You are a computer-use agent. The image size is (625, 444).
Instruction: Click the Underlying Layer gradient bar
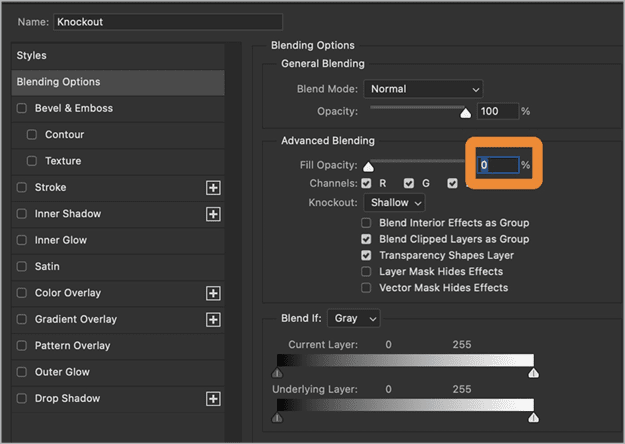point(405,405)
